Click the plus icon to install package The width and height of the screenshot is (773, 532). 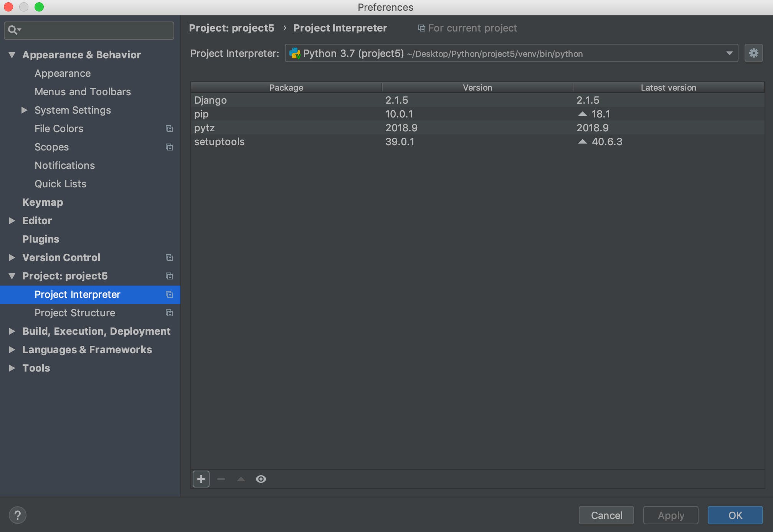coord(201,479)
